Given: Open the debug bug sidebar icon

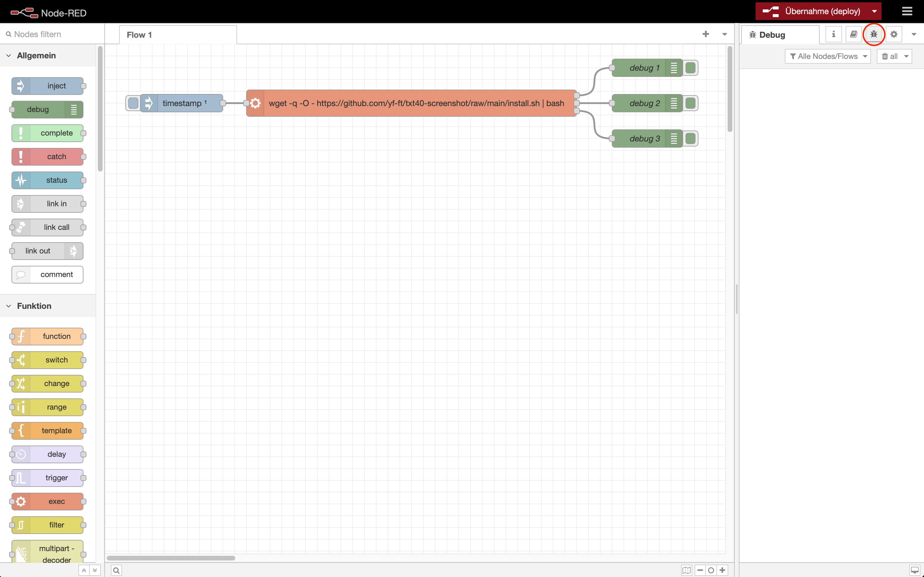Looking at the screenshot, I should coord(874,34).
